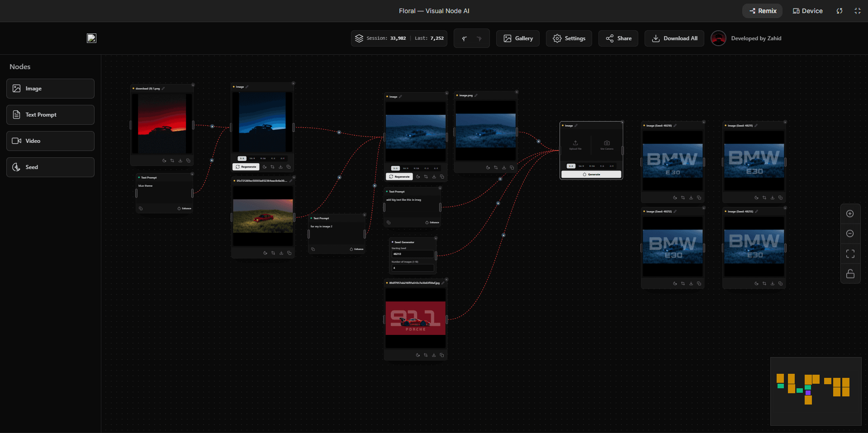
Task: Click the pencil rename icon beside download (9) 1.png
Action: pyautogui.click(x=163, y=89)
